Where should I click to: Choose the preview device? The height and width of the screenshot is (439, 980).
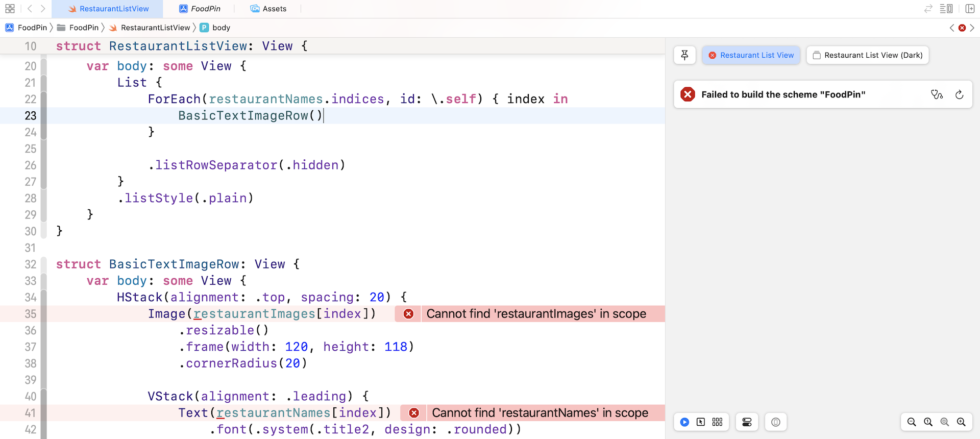coord(776,422)
